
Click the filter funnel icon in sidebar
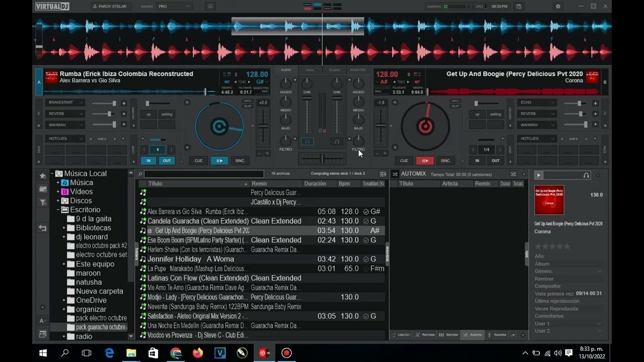click(x=43, y=203)
